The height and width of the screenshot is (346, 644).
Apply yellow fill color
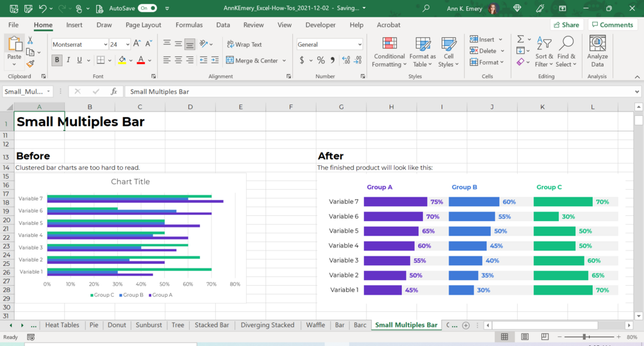(x=122, y=60)
